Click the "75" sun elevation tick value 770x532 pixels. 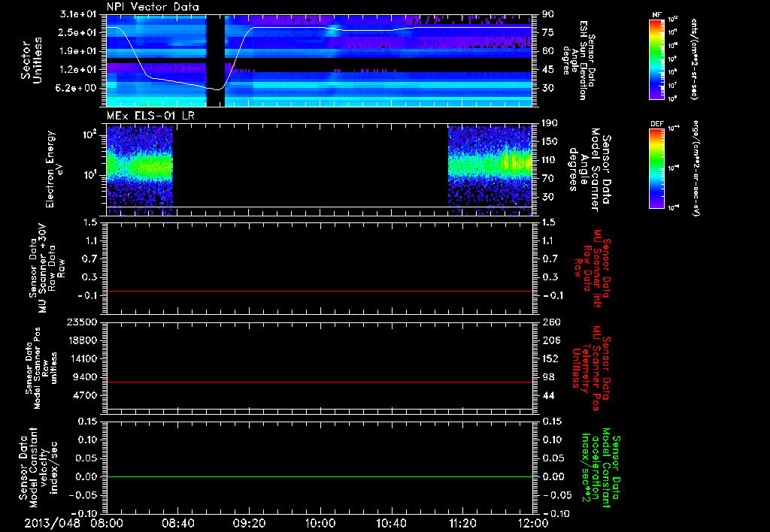tap(548, 32)
